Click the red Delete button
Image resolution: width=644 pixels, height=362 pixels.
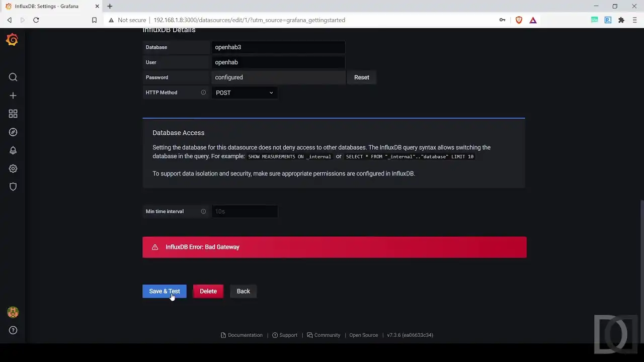tap(208, 291)
